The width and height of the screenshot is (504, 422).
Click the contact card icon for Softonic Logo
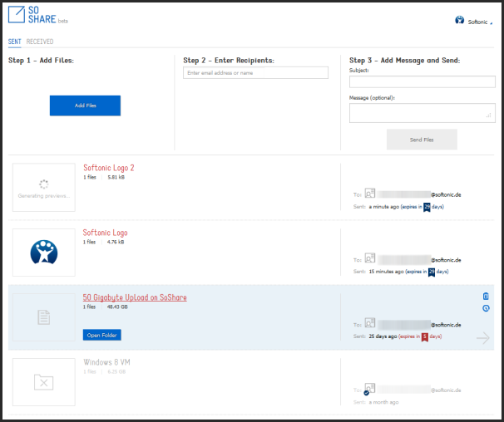coord(370,258)
